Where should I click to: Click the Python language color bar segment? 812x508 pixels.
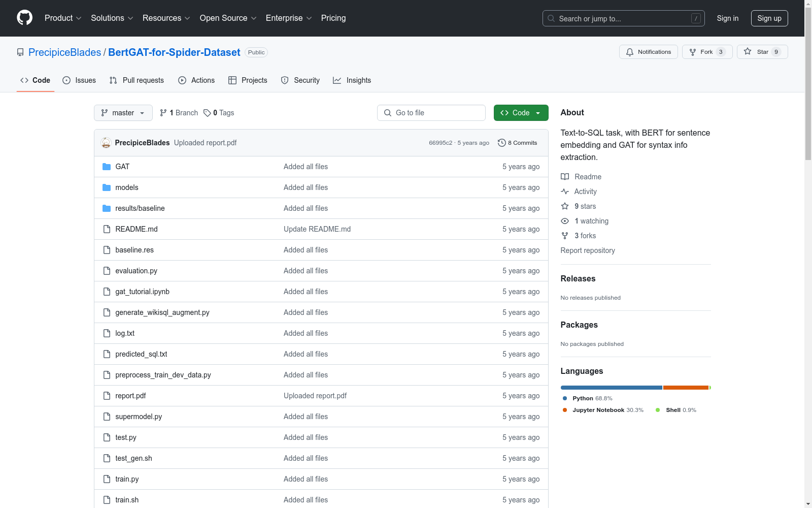point(612,388)
